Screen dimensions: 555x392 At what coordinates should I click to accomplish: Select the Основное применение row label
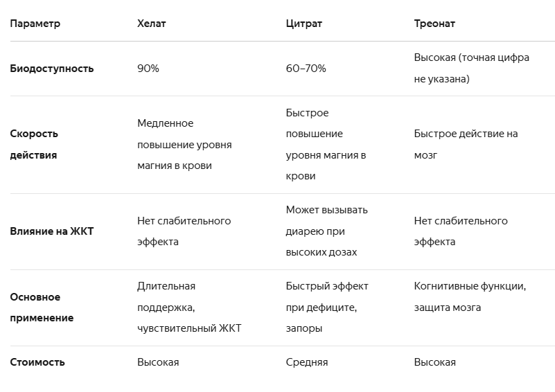point(42,308)
